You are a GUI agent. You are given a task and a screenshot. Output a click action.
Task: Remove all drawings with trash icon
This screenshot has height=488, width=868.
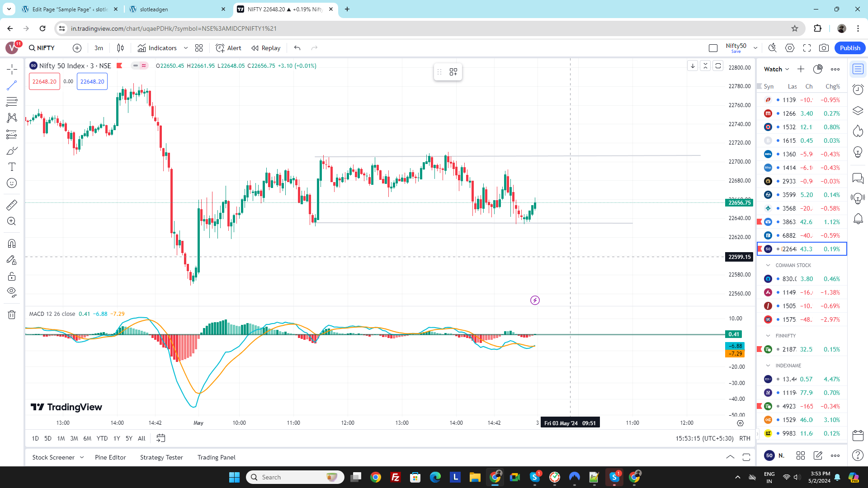coord(12,314)
